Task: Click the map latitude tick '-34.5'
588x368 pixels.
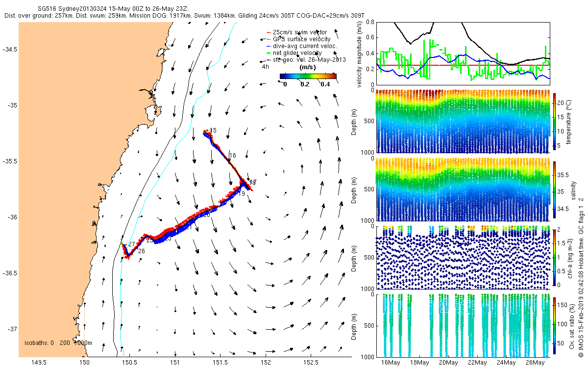Action: (x=9, y=50)
